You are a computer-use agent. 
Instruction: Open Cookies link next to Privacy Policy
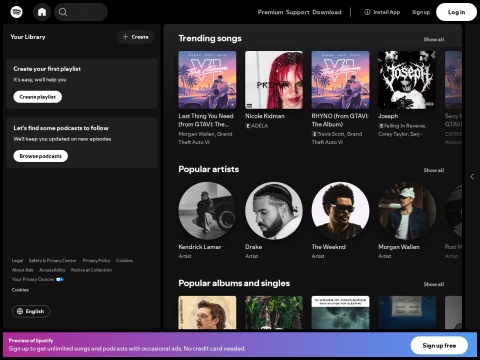point(124,261)
